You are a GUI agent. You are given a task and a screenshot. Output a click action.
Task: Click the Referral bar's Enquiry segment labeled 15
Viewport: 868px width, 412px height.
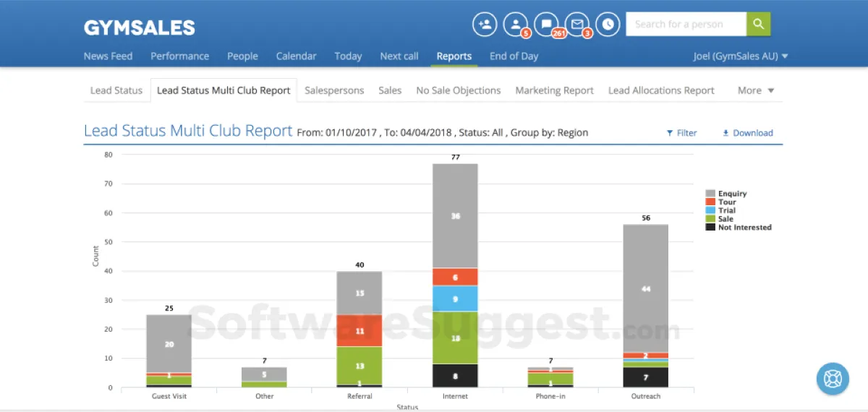(359, 293)
